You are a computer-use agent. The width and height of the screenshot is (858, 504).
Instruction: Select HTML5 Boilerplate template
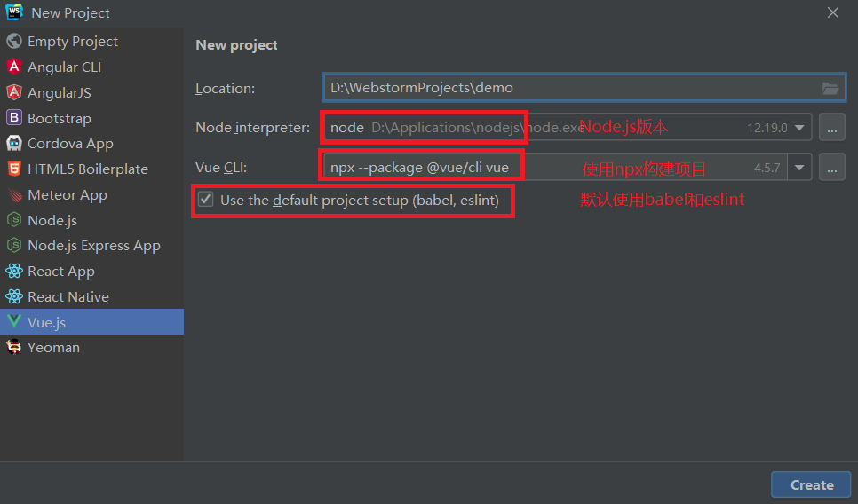pyautogui.click(x=92, y=169)
